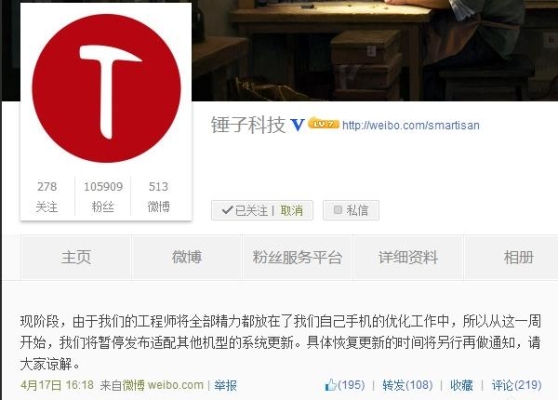Open the 详细资料 tab
This screenshot has height=400, width=558.
(408, 257)
